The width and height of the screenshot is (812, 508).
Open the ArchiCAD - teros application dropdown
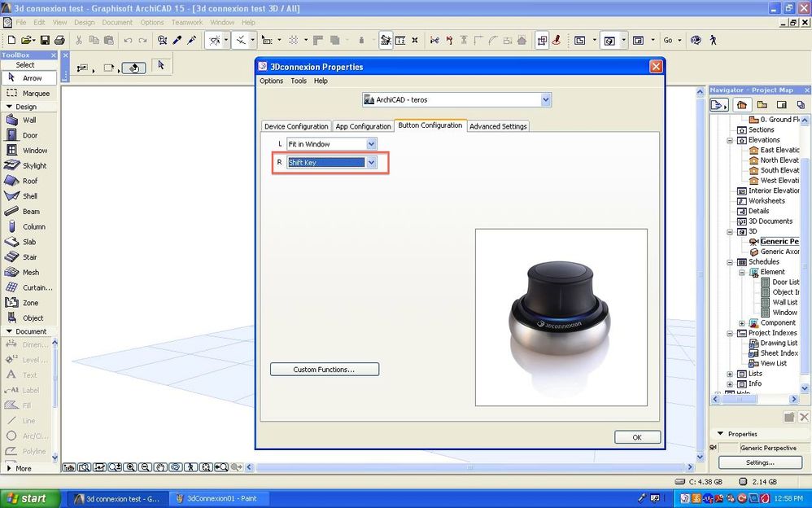(x=546, y=99)
